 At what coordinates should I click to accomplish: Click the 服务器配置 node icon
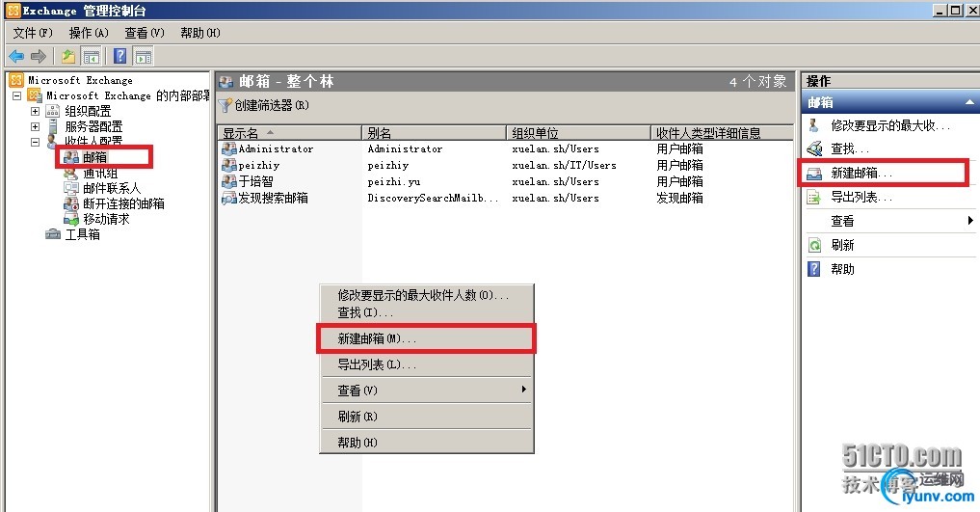tap(52, 126)
